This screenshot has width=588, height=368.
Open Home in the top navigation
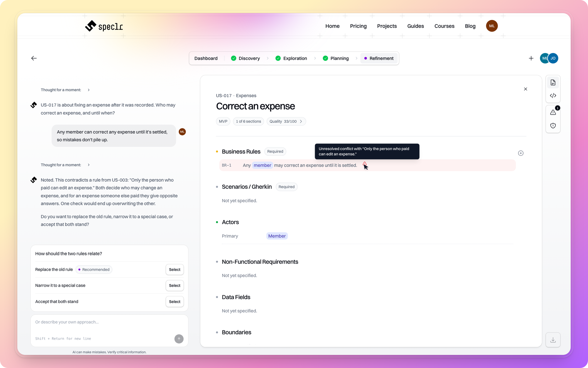(x=332, y=26)
